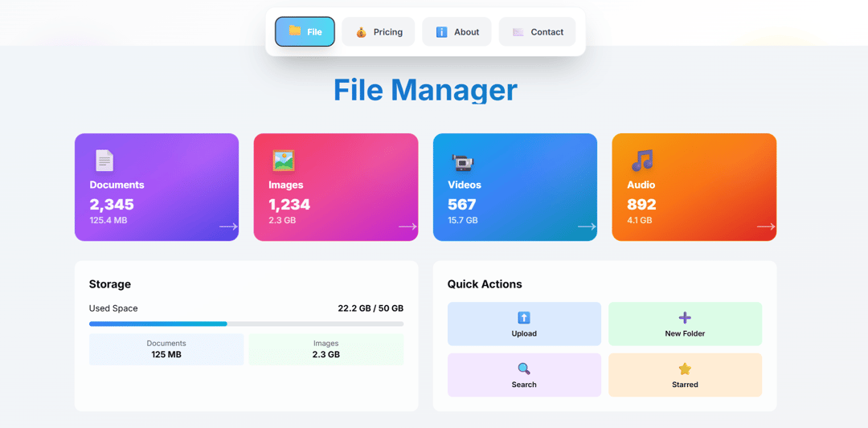The width and height of the screenshot is (868, 428).
Task: Open the Audio category card
Action: (694, 187)
